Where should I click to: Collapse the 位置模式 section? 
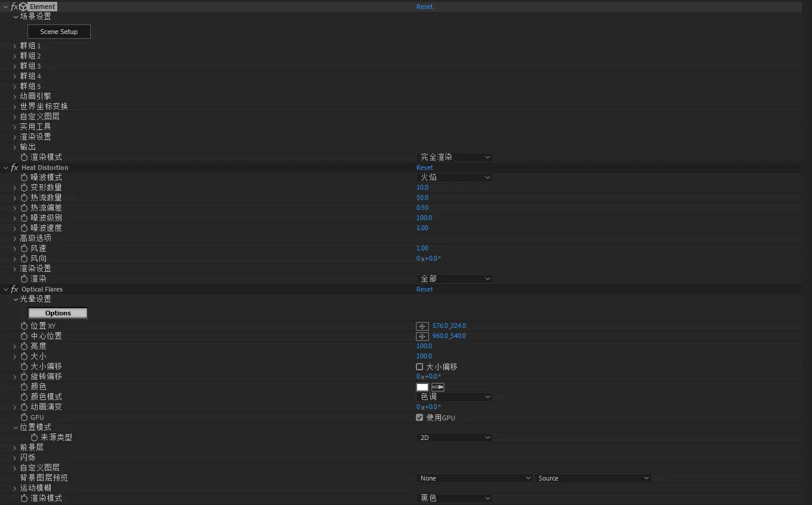pos(16,427)
